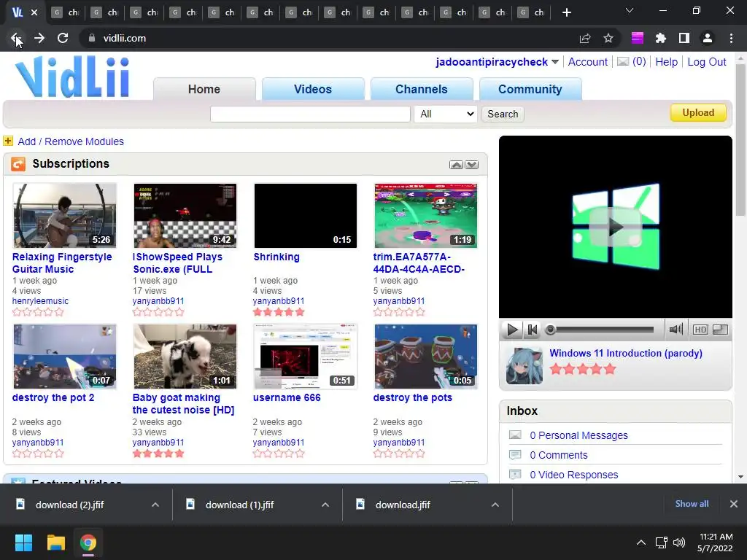Open the purple extension icon in toolbar

coord(638,38)
